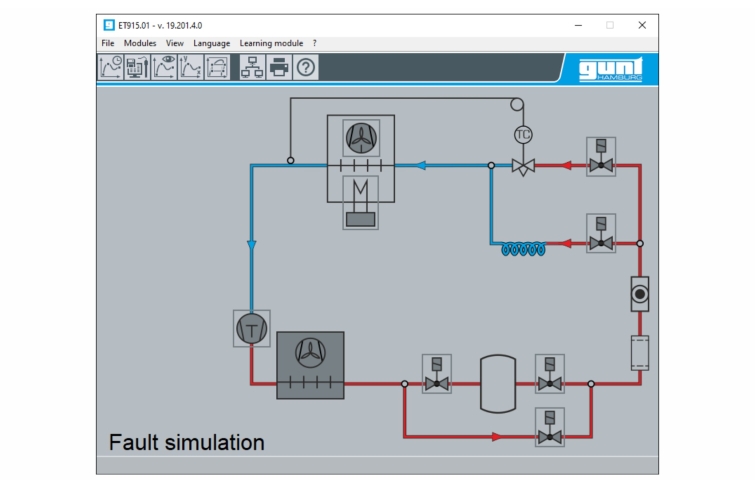Click the GUNT Hamburg logo
The image size is (755, 488).
point(610,69)
